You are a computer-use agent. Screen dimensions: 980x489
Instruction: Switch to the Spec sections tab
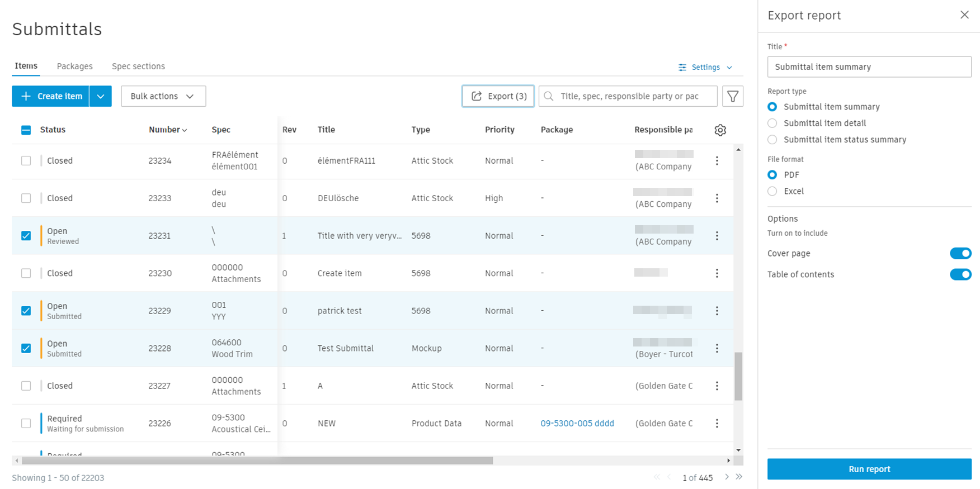pos(138,66)
